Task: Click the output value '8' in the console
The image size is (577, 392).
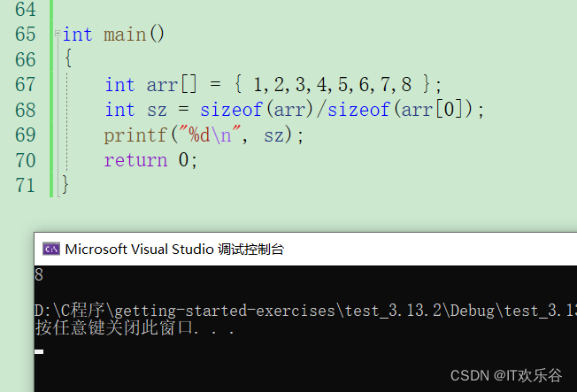Action: click(x=39, y=274)
